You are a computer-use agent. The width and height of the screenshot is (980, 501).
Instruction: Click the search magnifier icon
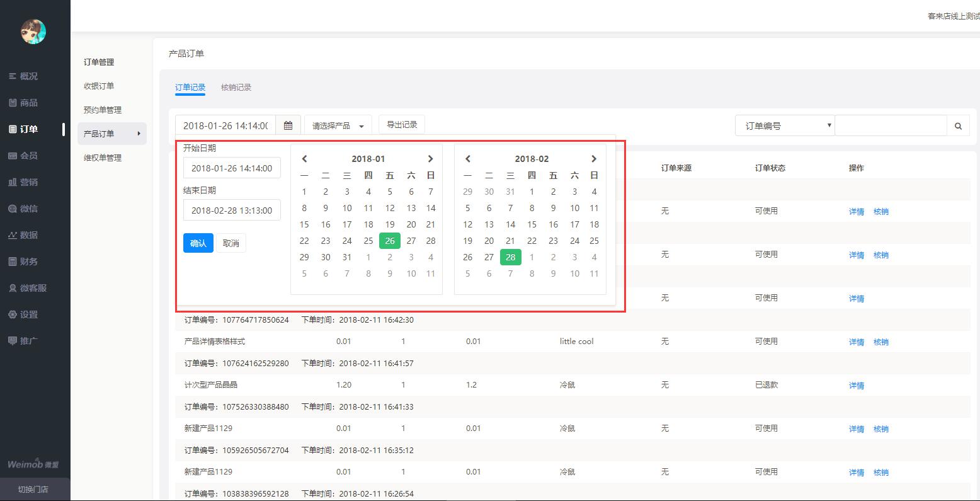pos(958,126)
